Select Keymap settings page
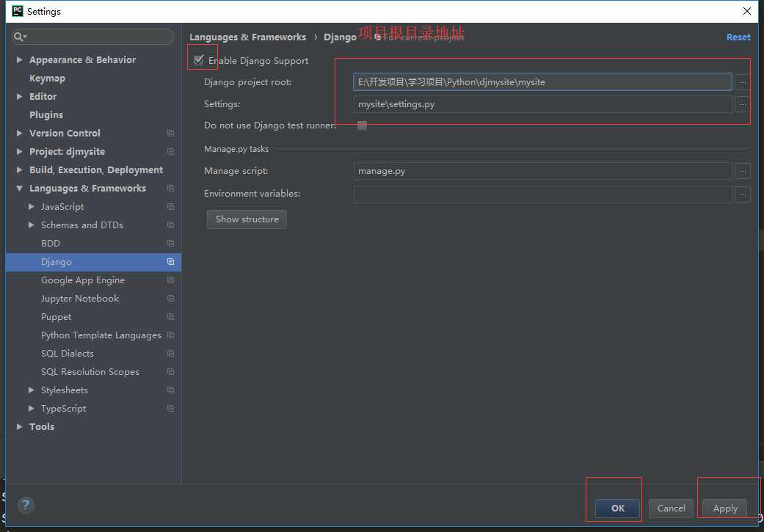Image resolution: width=764 pixels, height=532 pixels. click(x=47, y=79)
